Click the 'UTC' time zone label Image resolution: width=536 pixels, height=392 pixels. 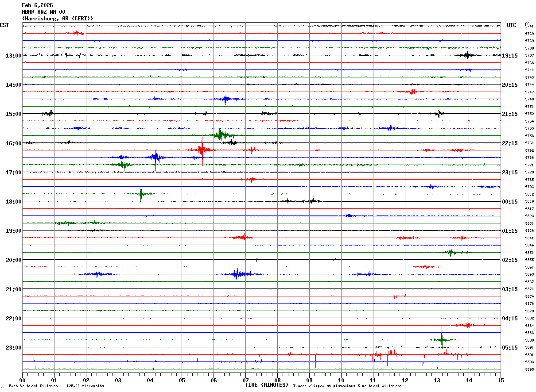[x=512, y=25]
